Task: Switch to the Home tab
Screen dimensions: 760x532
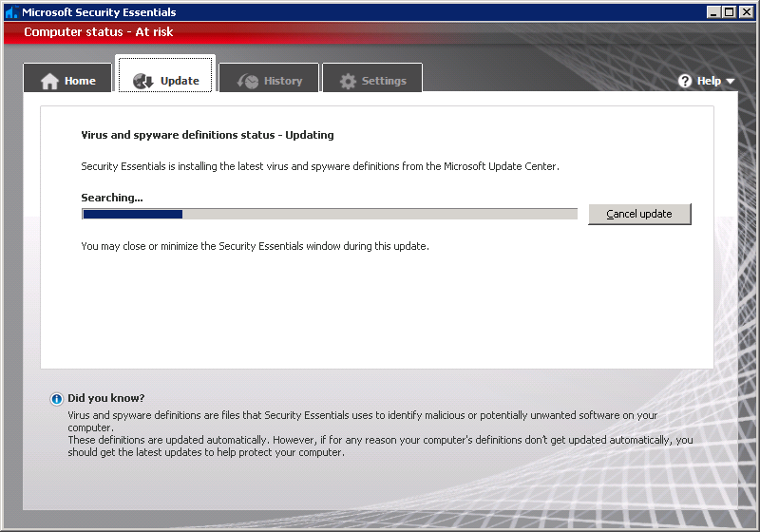Action: point(80,82)
